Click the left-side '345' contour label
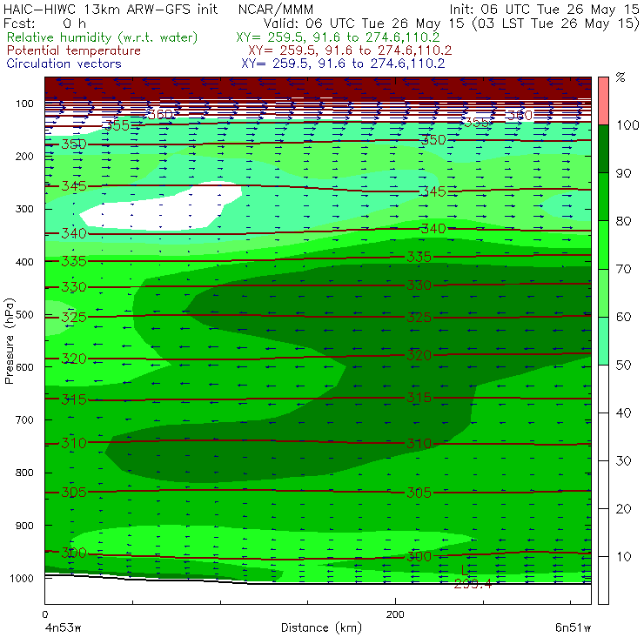 [74, 186]
